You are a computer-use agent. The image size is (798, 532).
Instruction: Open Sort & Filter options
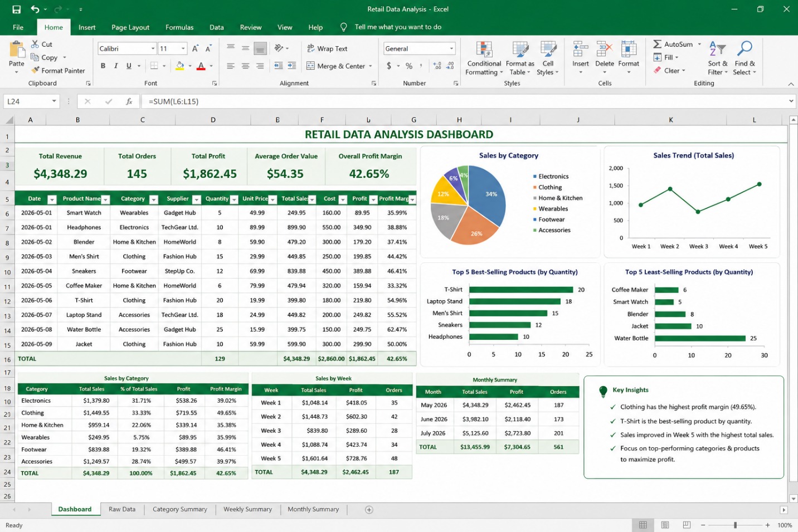pos(718,58)
